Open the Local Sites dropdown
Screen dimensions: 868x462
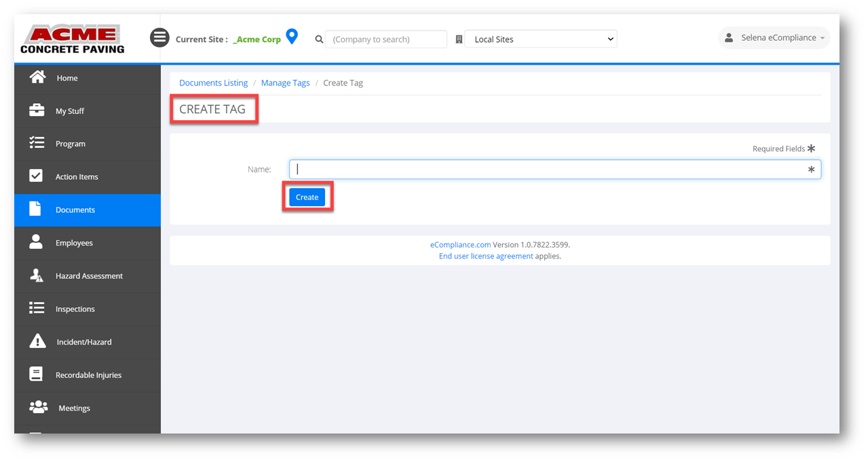(x=541, y=39)
